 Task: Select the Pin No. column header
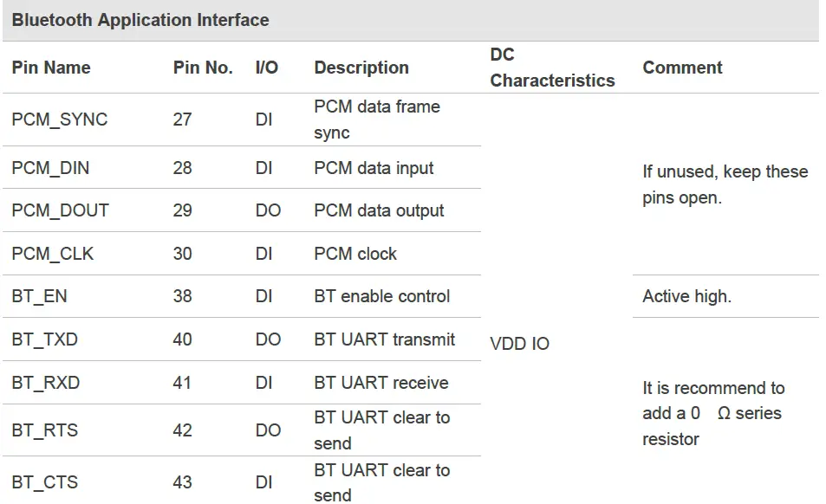(203, 68)
